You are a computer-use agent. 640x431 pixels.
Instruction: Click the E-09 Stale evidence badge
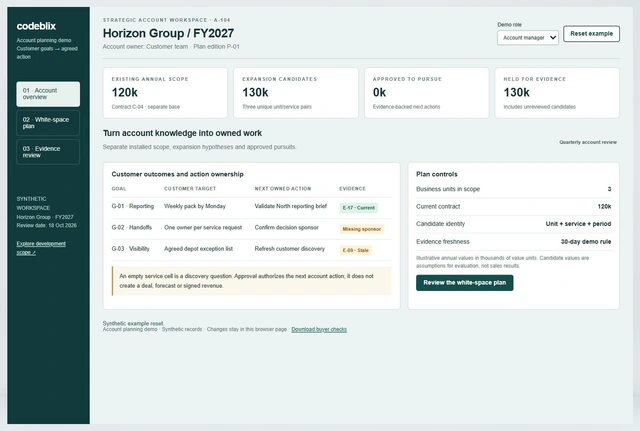pyautogui.click(x=356, y=250)
